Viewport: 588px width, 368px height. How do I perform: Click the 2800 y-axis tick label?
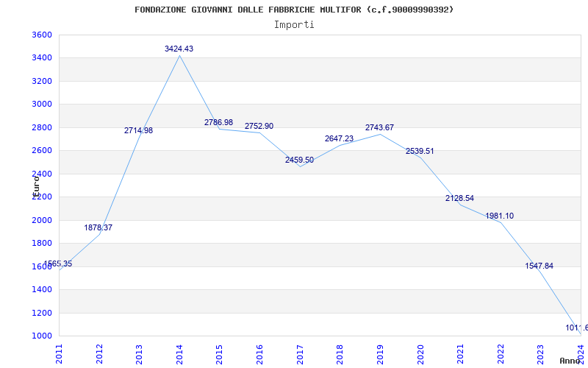click(42, 127)
